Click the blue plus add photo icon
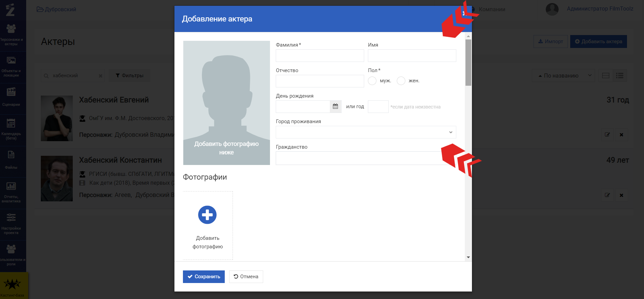644x299 pixels. pos(207,215)
